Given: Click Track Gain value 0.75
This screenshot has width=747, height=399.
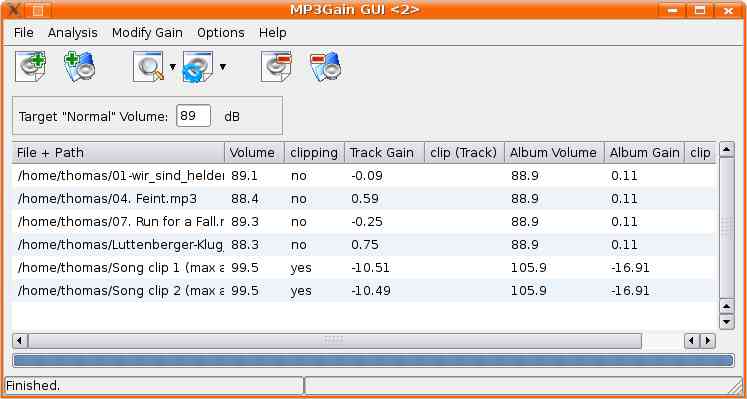Looking at the screenshot, I should 365,245.
